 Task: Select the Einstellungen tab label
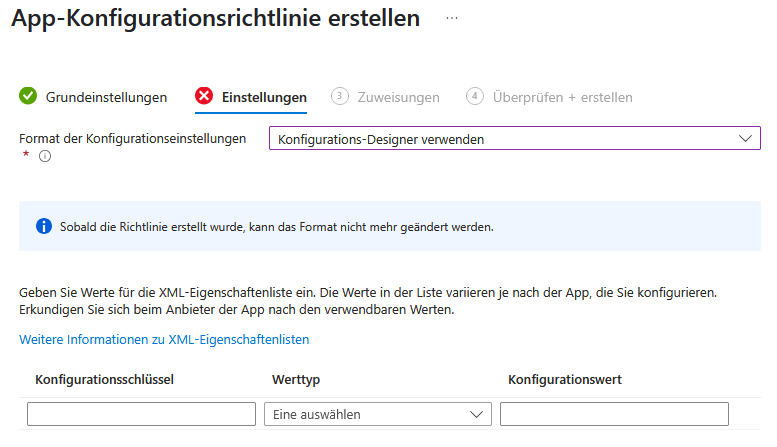(x=264, y=97)
